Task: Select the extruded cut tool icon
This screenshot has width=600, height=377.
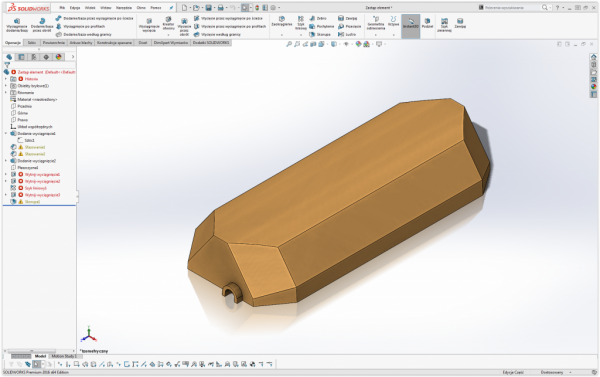Action: point(149,21)
